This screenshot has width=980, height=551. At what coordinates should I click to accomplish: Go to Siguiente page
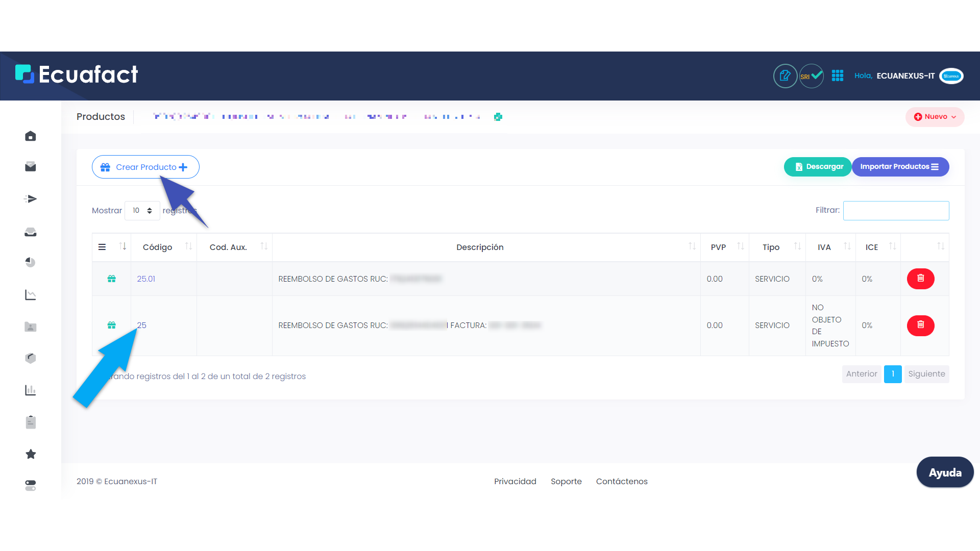click(x=926, y=374)
